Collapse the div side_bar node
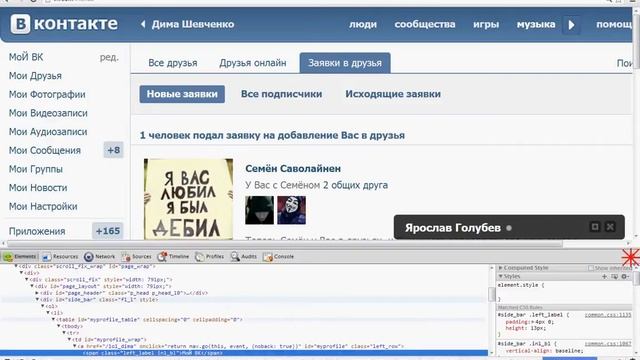640x360 pixels. (37, 300)
